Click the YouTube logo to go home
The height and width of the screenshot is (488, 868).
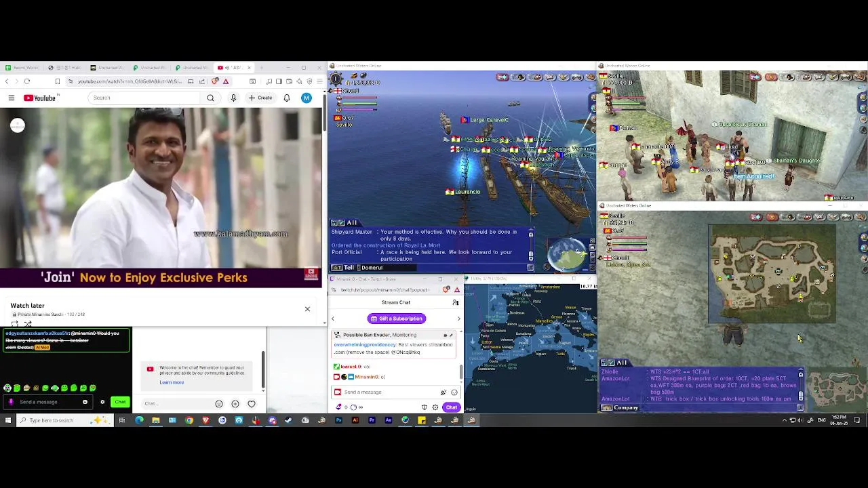(40, 98)
